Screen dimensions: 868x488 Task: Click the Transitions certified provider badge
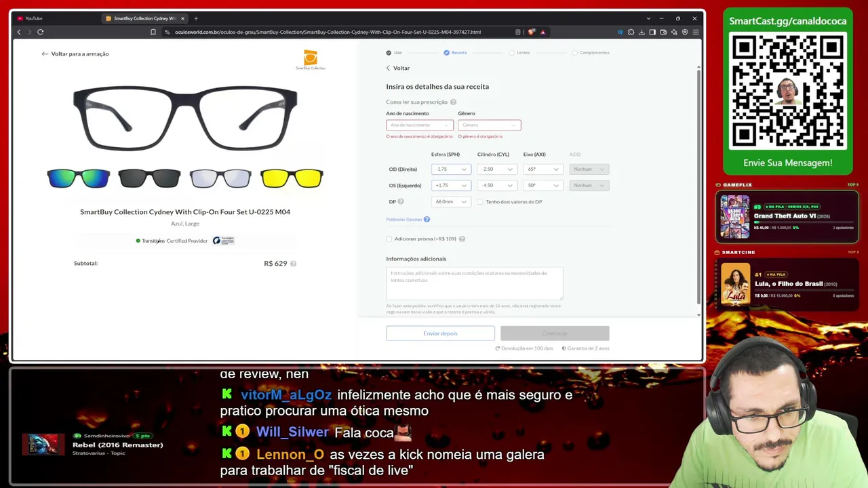coord(185,241)
